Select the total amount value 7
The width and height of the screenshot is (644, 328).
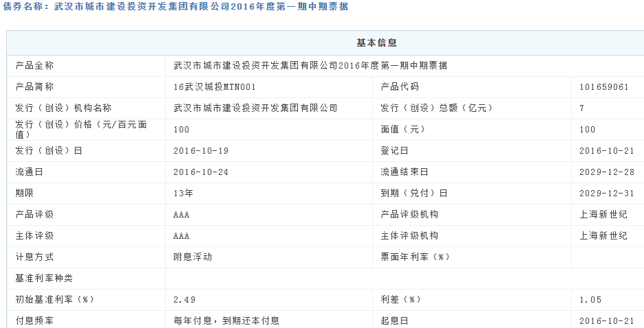tap(582, 108)
